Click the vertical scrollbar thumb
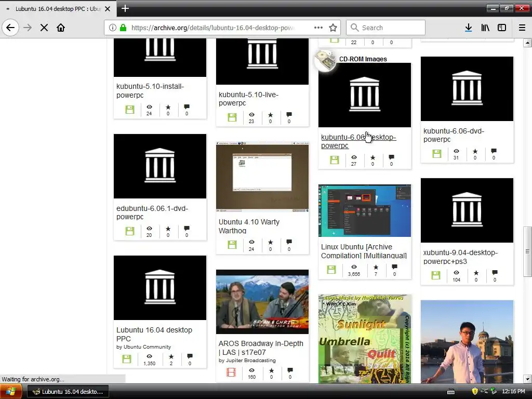The image size is (532, 399). point(528,251)
